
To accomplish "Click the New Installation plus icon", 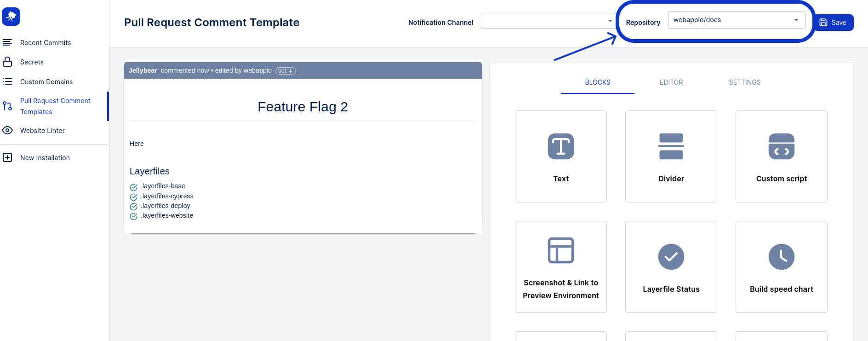I will [7, 157].
